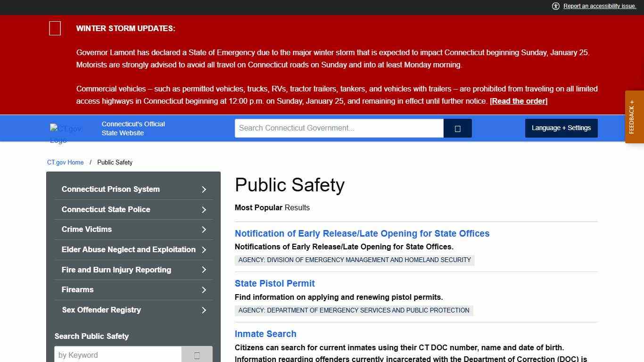The image size is (644, 362).
Task: Open the Language + Settings menu
Action: coord(561,128)
